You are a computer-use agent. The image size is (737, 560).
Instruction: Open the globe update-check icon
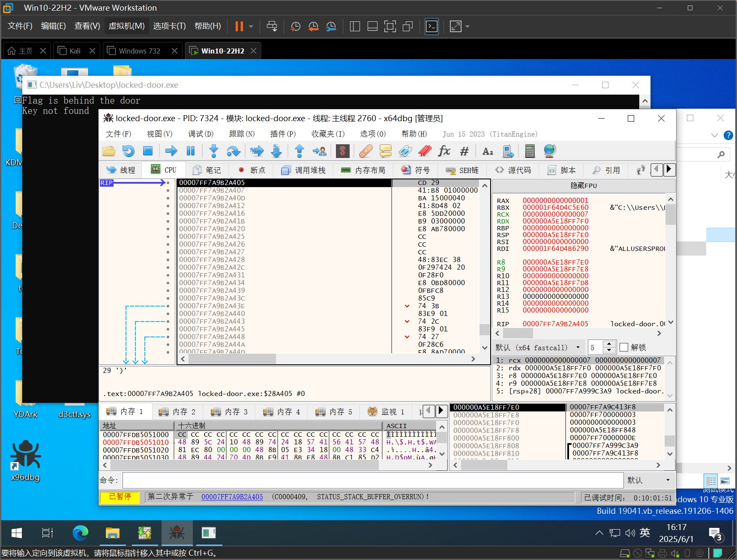click(x=550, y=151)
